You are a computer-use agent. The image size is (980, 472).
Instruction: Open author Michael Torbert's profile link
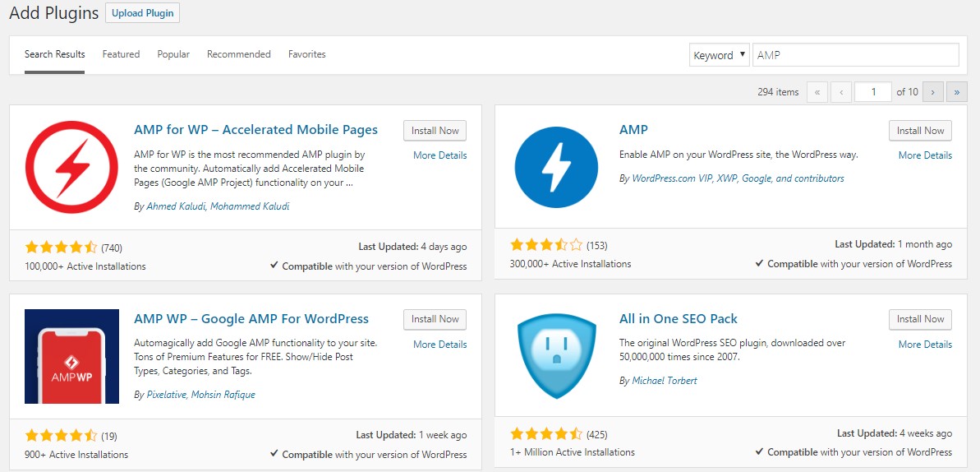tap(665, 381)
